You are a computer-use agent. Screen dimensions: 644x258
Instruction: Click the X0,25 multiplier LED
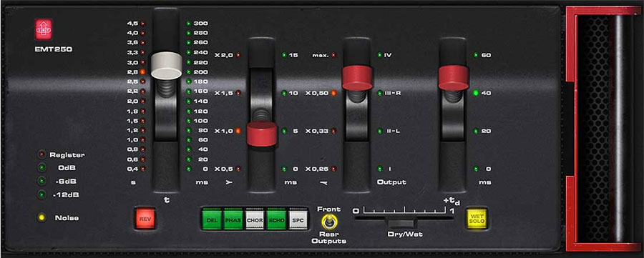[333, 169]
